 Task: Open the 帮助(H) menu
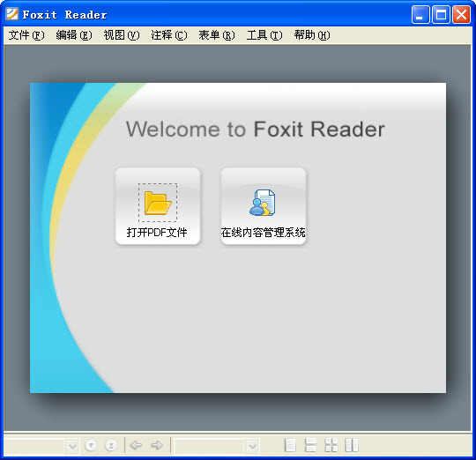[312, 35]
